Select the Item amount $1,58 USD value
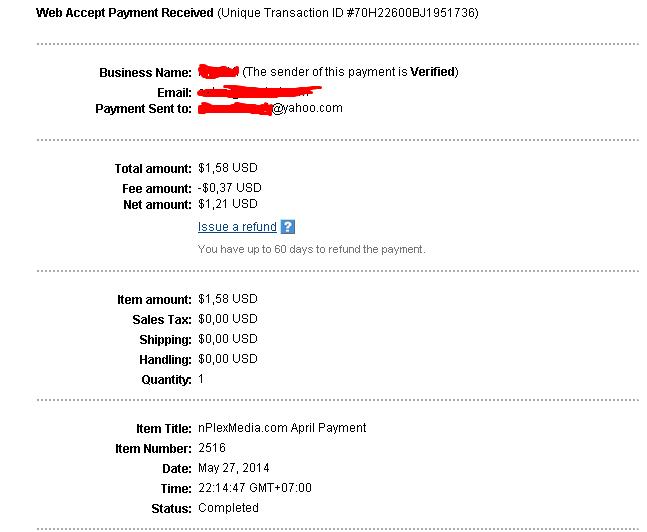This screenshot has height=532, width=647. (228, 299)
